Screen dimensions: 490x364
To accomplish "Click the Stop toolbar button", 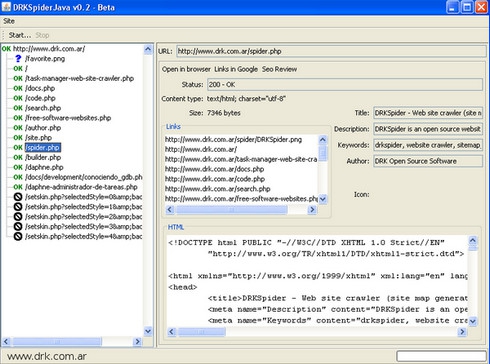I will pos(42,35).
